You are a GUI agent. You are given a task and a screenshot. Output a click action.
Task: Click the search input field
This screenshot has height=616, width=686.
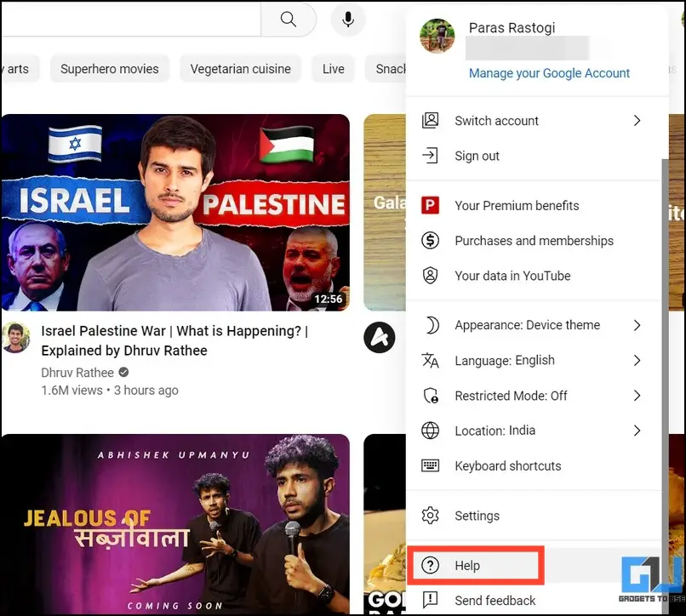click(131, 20)
